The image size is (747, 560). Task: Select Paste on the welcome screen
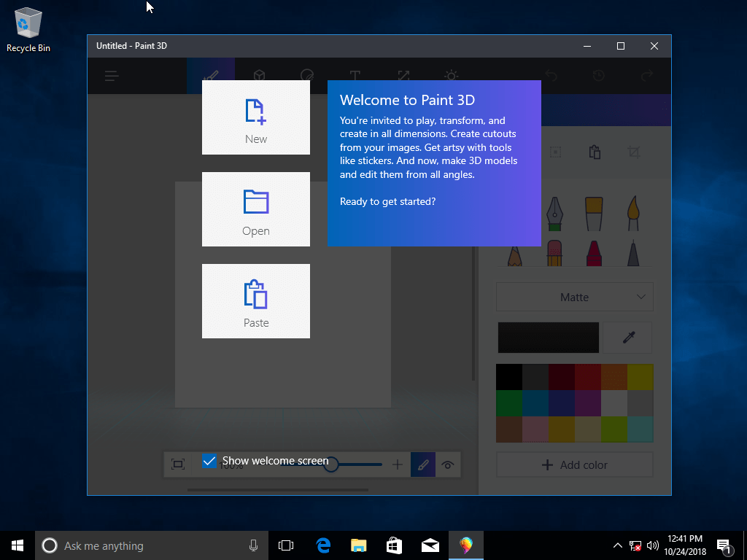coord(256,301)
